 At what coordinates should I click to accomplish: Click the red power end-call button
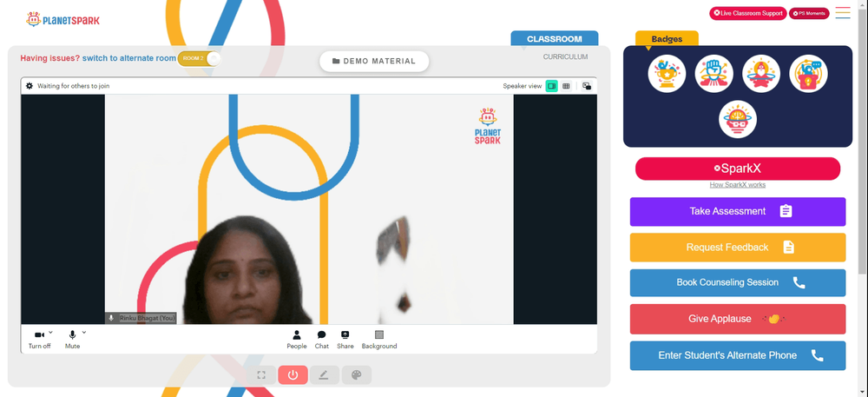click(293, 375)
